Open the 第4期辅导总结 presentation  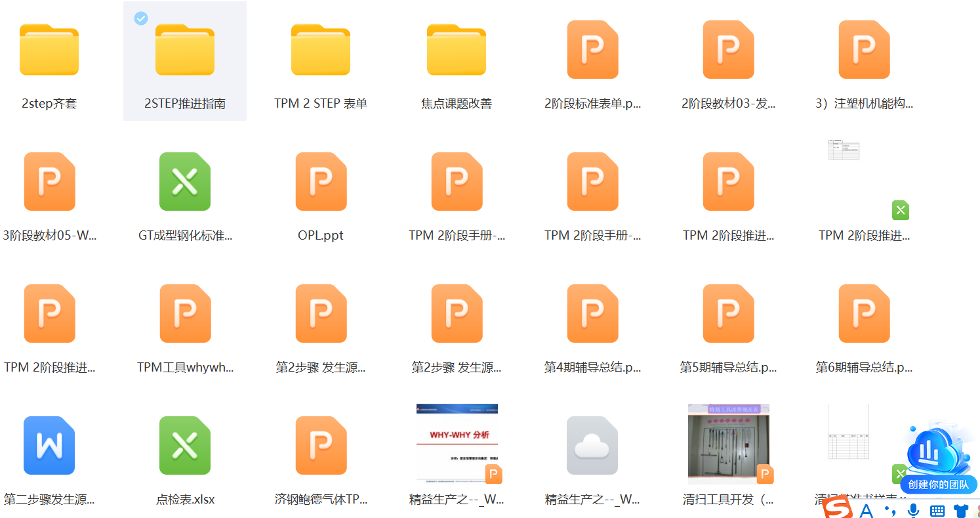tap(592, 314)
